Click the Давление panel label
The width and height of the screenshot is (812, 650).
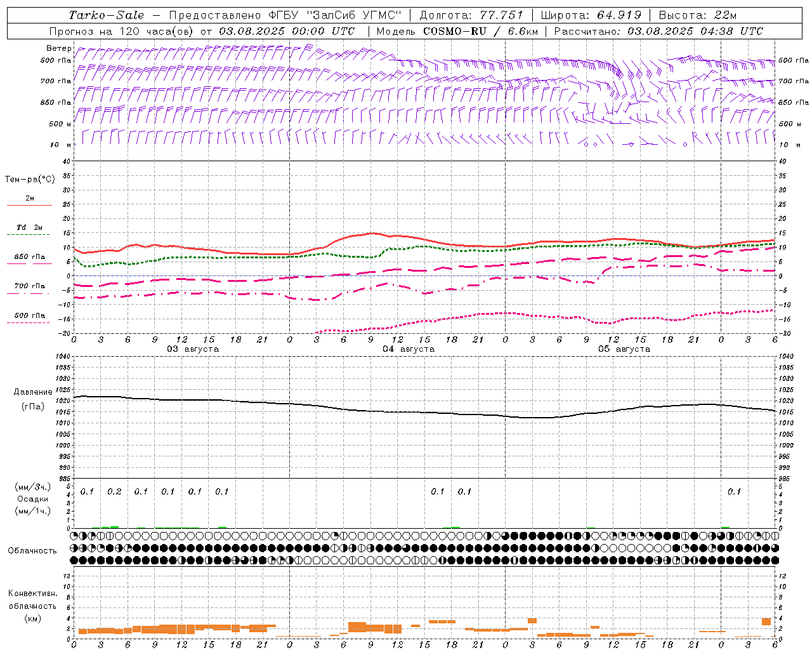coord(32,392)
